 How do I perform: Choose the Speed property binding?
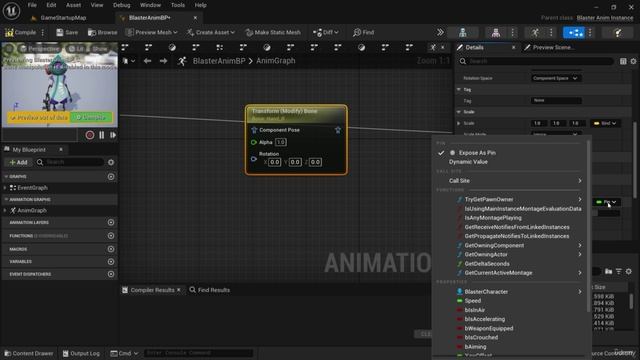pos(472,301)
